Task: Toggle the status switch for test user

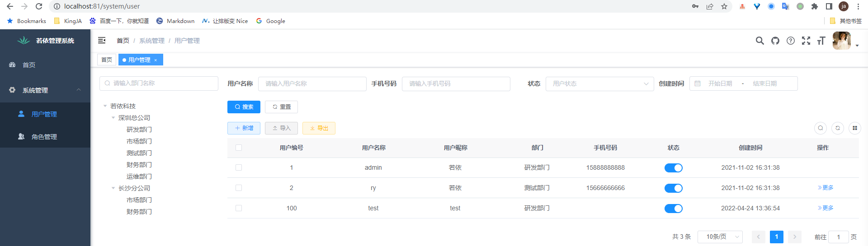Action: (x=673, y=209)
